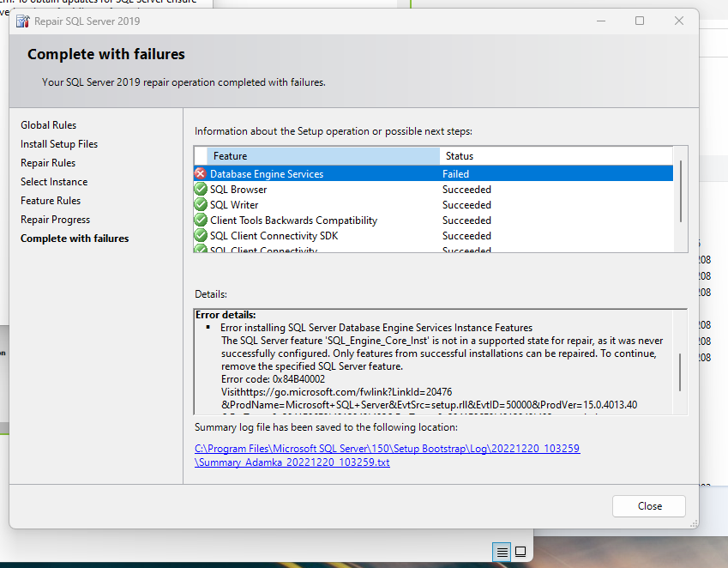Click the 'Error installing SQL Server Database Engine' line
The width and height of the screenshot is (728, 568).
point(376,328)
